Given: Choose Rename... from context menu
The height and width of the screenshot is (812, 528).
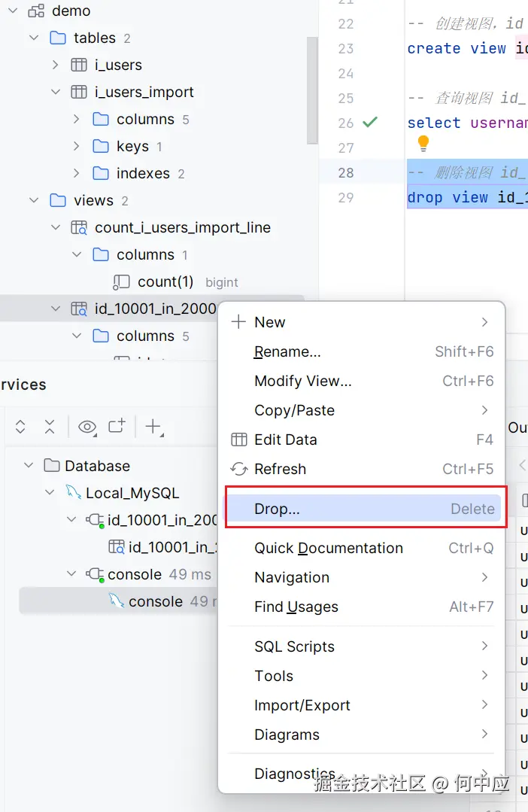Looking at the screenshot, I should [x=363, y=351].
